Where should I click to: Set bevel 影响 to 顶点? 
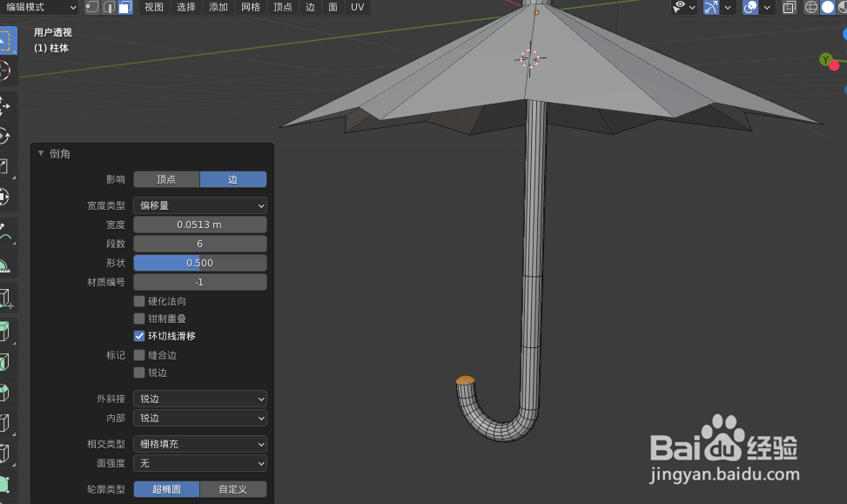pyautogui.click(x=166, y=179)
